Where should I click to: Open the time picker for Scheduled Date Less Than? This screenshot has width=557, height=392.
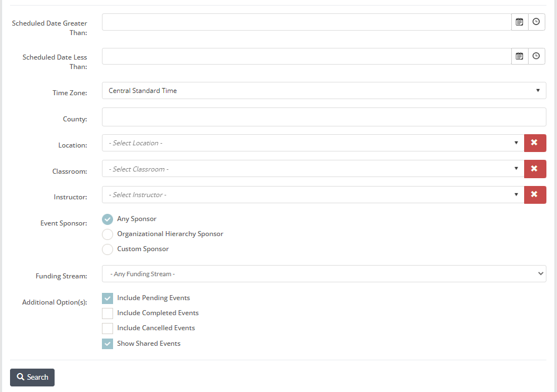(x=536, y=56)
